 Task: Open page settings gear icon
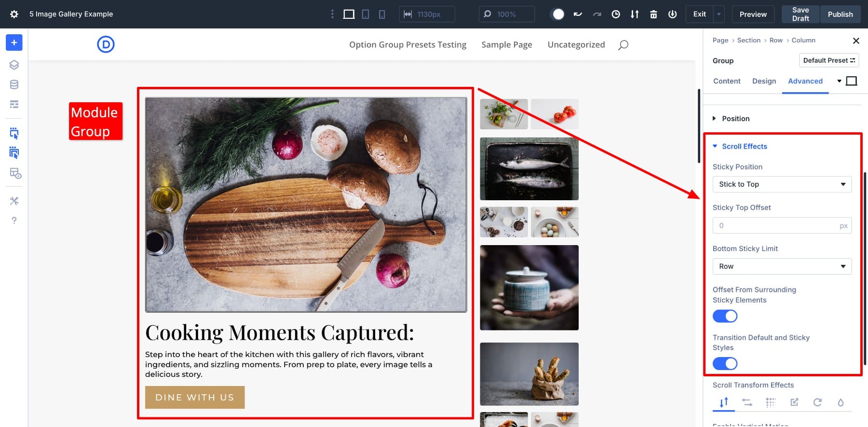point(14,14)
